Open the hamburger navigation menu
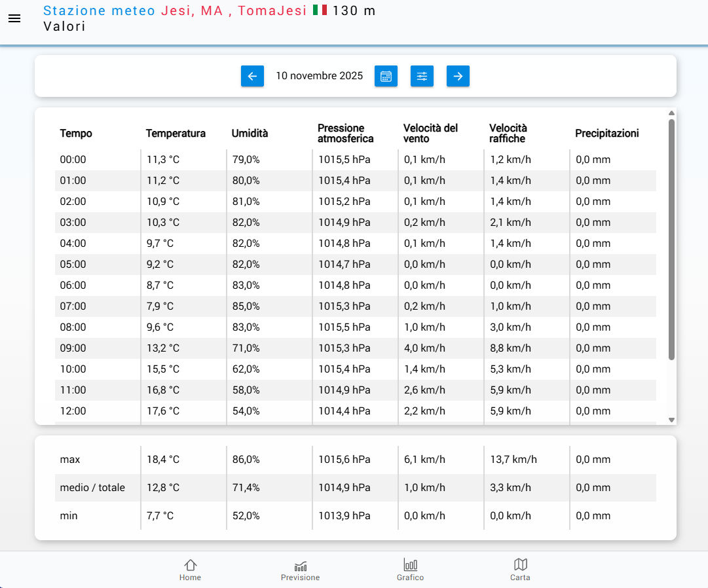Image resolution: width=708 pixels, height=588 pixels. coord(14,18)
